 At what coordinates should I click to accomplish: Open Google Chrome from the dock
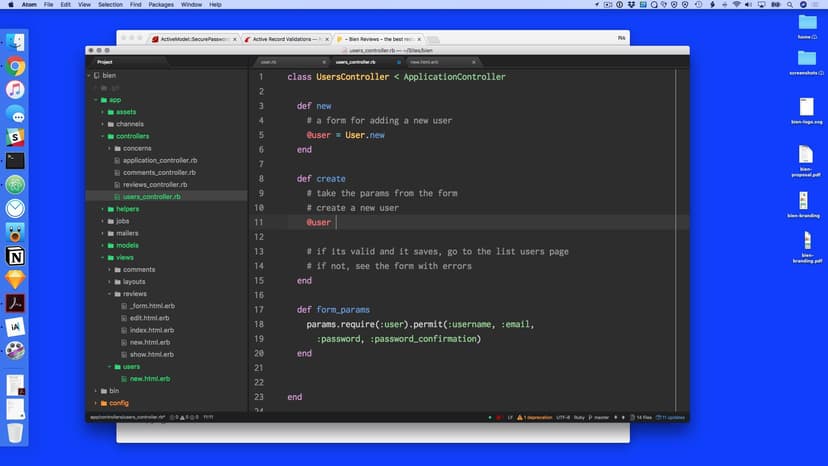click(x=16, y=67)
